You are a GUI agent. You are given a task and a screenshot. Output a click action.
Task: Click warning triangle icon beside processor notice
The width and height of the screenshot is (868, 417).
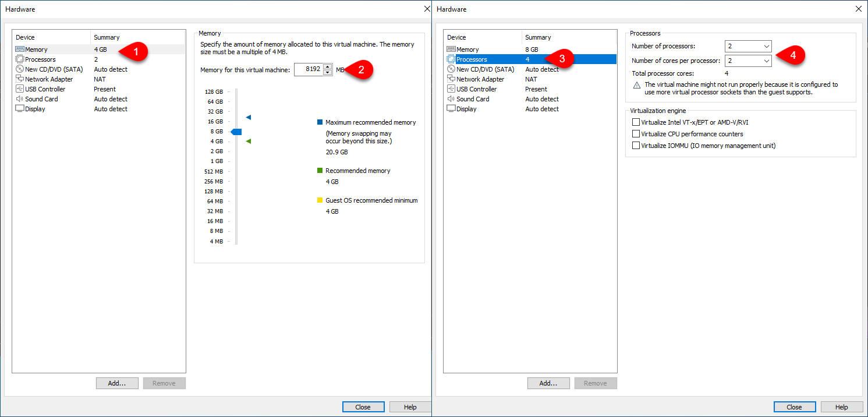point(637,85)
